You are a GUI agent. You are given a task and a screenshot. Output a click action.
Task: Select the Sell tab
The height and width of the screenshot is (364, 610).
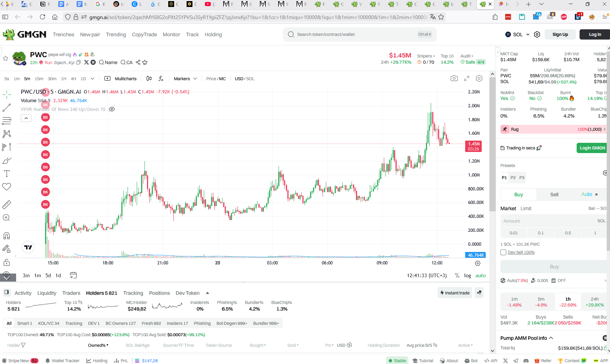pos(554,194)
